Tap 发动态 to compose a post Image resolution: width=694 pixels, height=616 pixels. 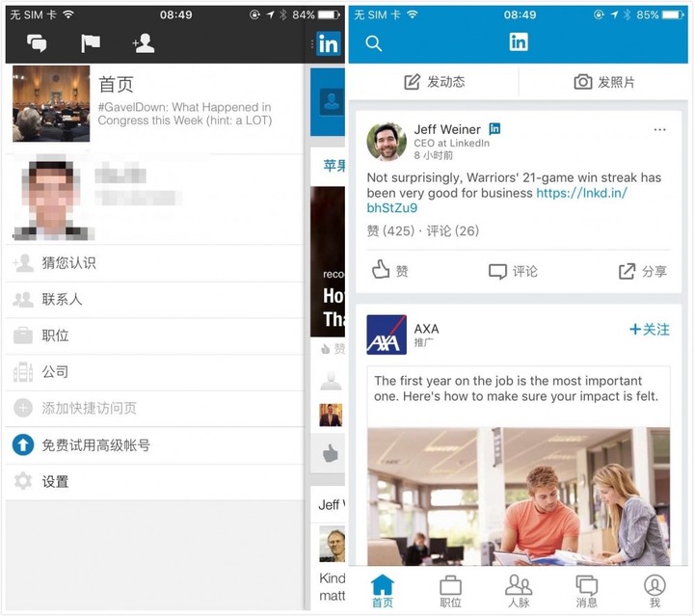click(434, 82)
